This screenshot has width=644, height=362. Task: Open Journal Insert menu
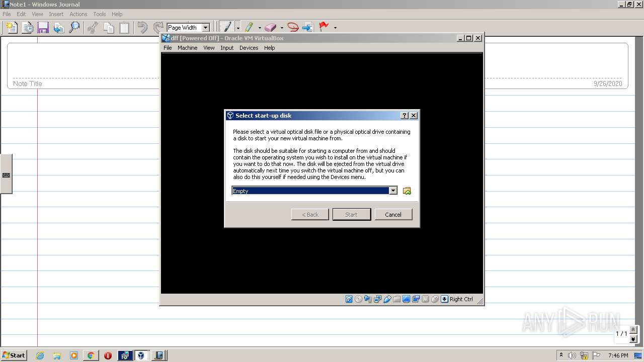click(x=56, y=14)
